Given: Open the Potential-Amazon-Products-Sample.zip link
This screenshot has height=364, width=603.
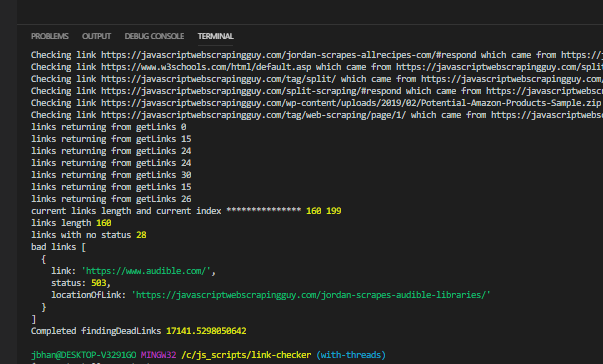Looking at the screenshot, I should [351, 103].
